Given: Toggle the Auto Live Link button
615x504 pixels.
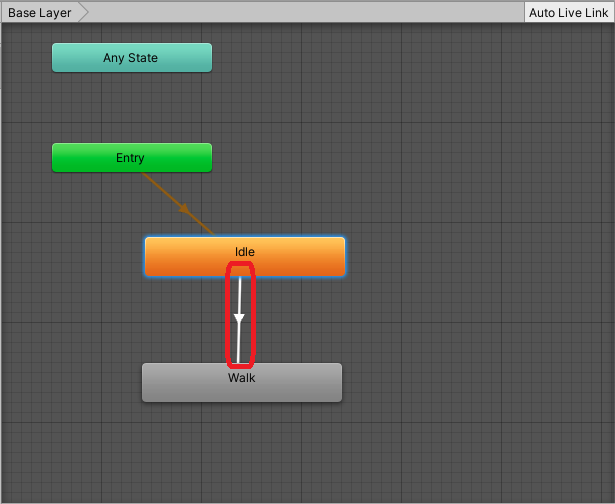Looking at the screenshot, I should pos(568,13).
